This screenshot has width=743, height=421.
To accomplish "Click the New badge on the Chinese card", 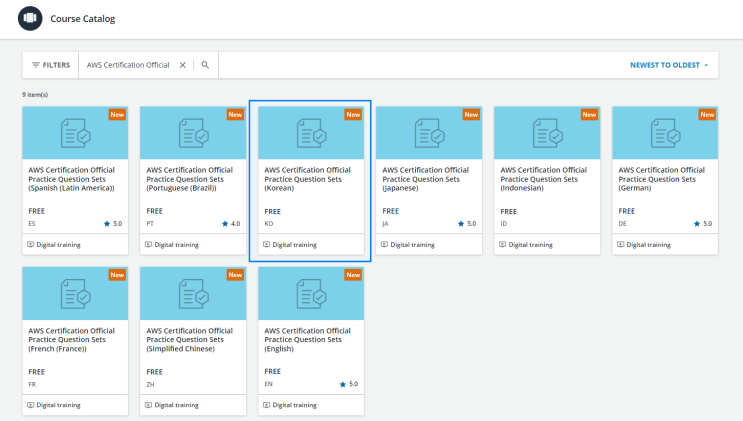I will [235, 275].
